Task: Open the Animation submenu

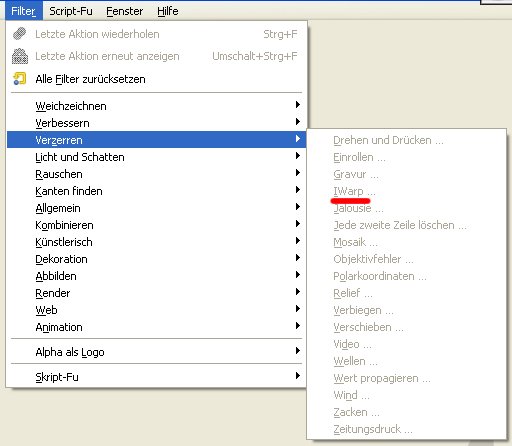Action: (156, 327)
